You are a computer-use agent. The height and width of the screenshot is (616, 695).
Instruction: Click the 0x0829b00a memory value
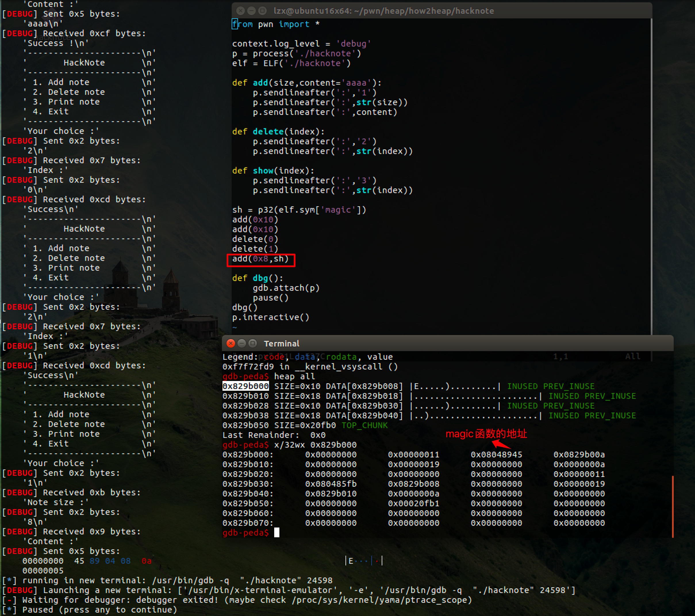pos(579,455)
